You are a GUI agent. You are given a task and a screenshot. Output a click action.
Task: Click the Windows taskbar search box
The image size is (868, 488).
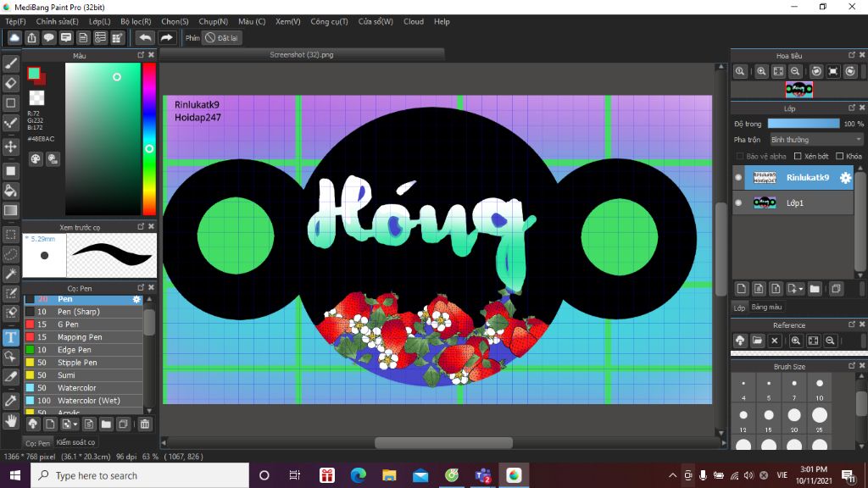140,475
